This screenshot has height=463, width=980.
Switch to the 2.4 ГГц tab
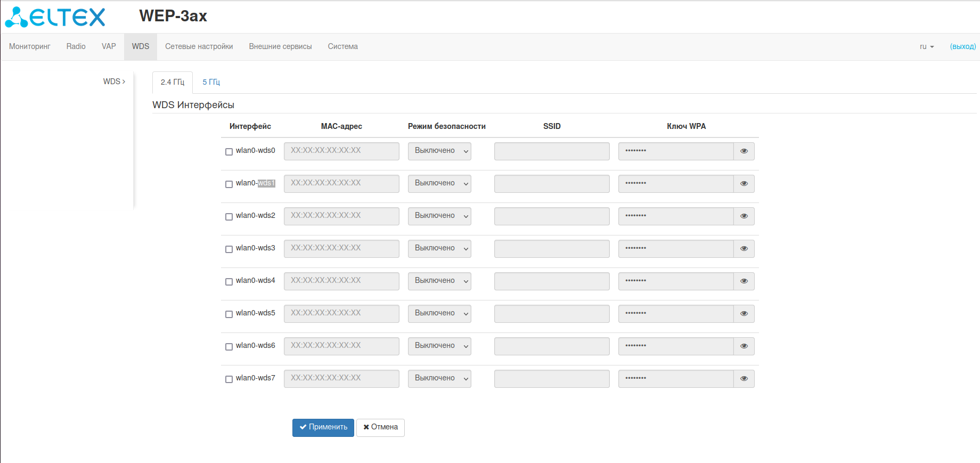[173, 83]
